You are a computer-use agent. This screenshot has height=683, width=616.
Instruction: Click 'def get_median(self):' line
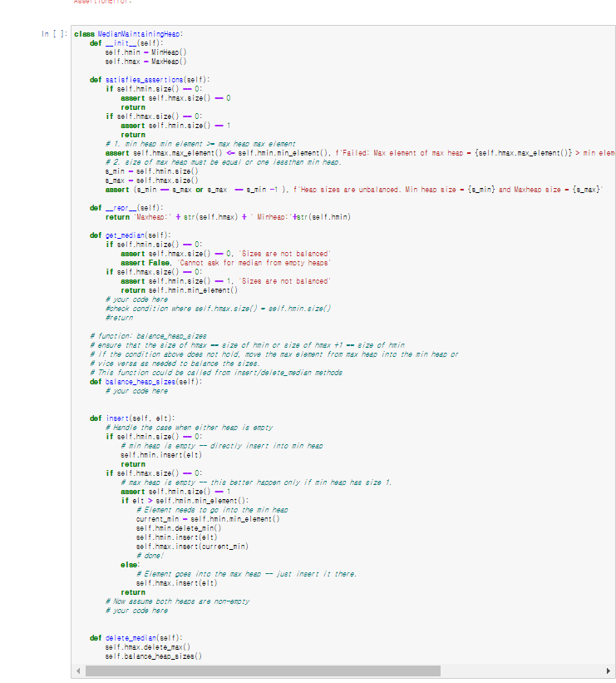[x=131, y=235]
